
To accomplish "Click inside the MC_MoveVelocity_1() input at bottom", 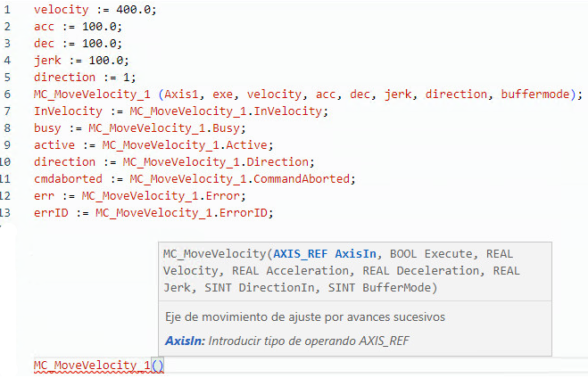I will [157, 366].
